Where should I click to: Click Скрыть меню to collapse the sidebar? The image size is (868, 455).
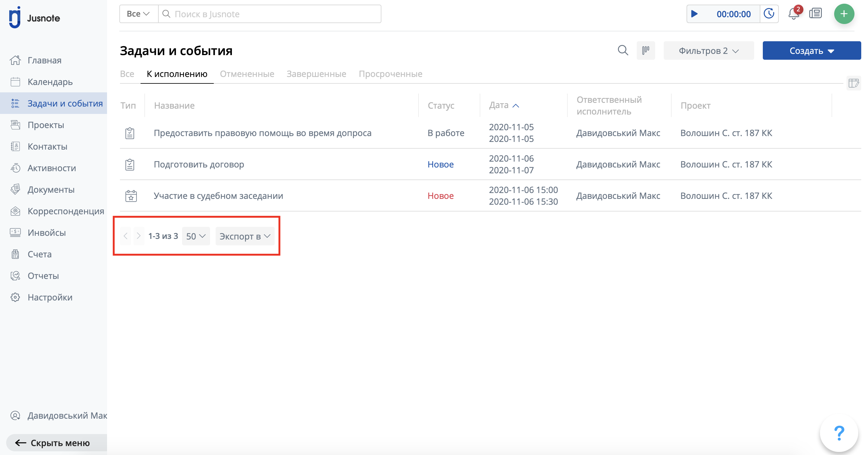tap(57, 443)
